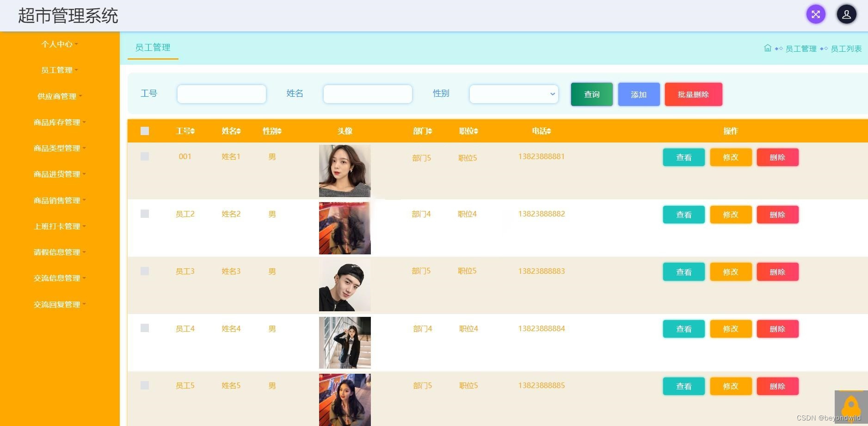Check the checkbox for 员工2 row
Viewport: 868px width, 426px height.
point(145,214)
